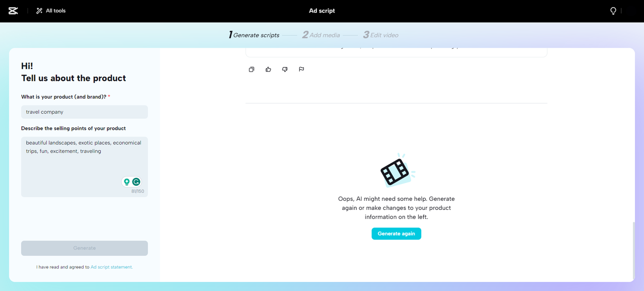Select the Add media step

pyautogui.click(x=321, y=35)
